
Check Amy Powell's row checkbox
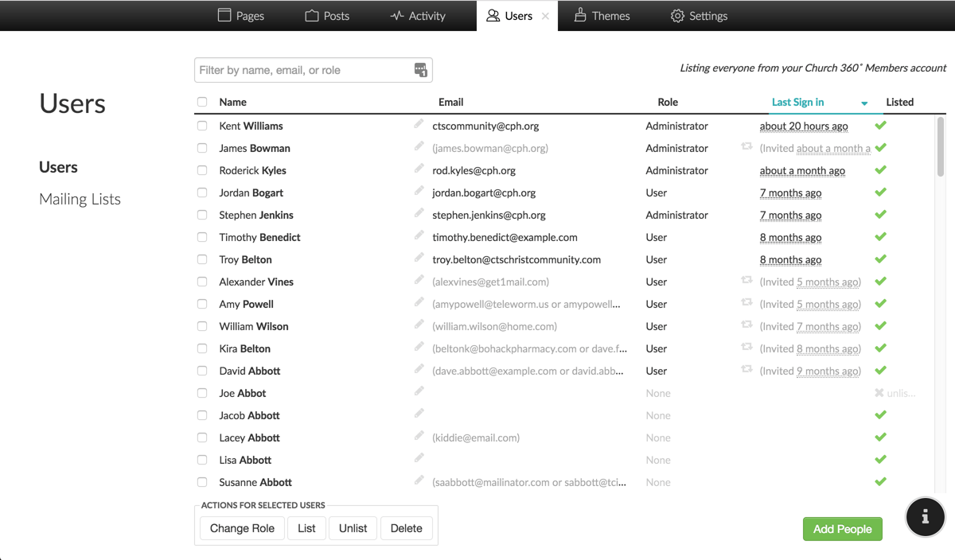coord(201,303)
